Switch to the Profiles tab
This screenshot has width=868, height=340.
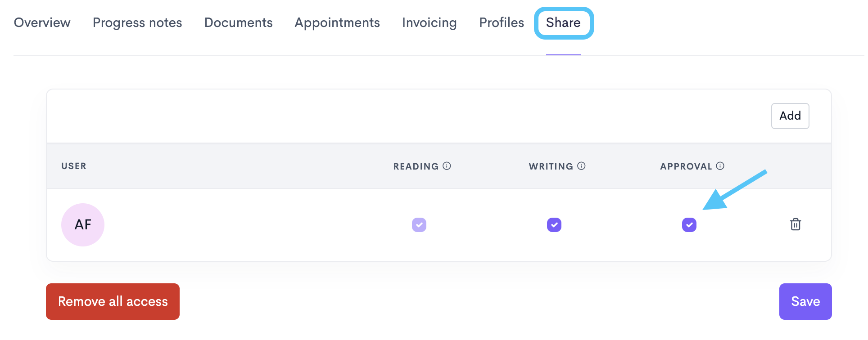[502, 22]
